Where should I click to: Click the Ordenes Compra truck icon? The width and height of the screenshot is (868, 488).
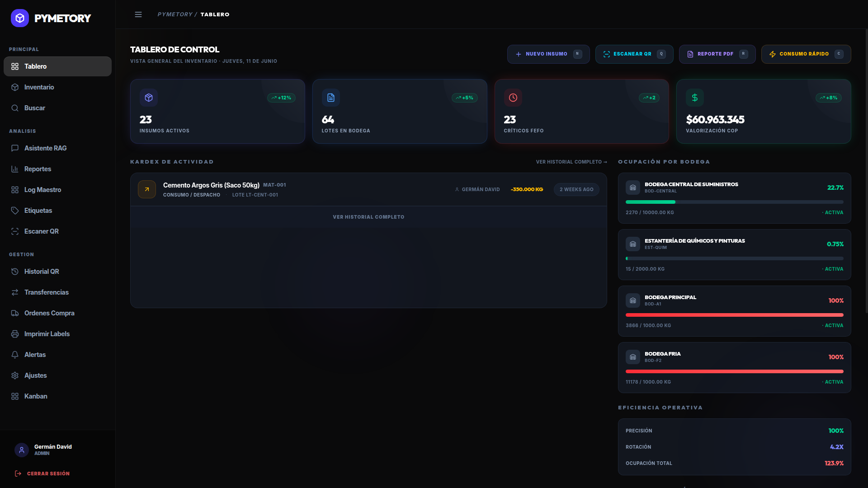pyautogui.click(x=15, y=313)
